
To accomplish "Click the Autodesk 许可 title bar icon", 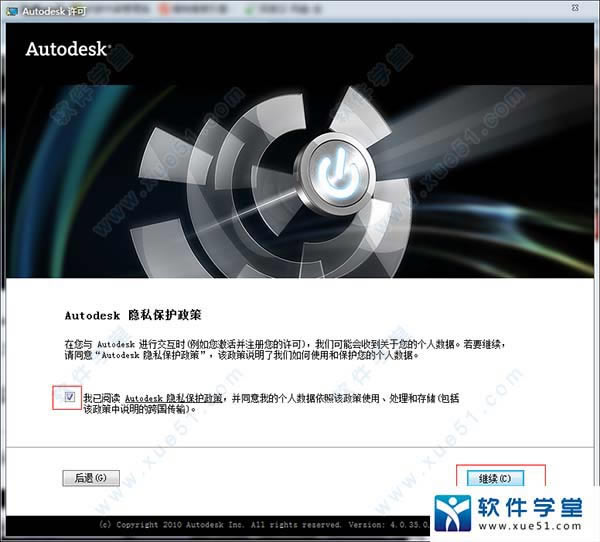I will [x=12, y=11].
